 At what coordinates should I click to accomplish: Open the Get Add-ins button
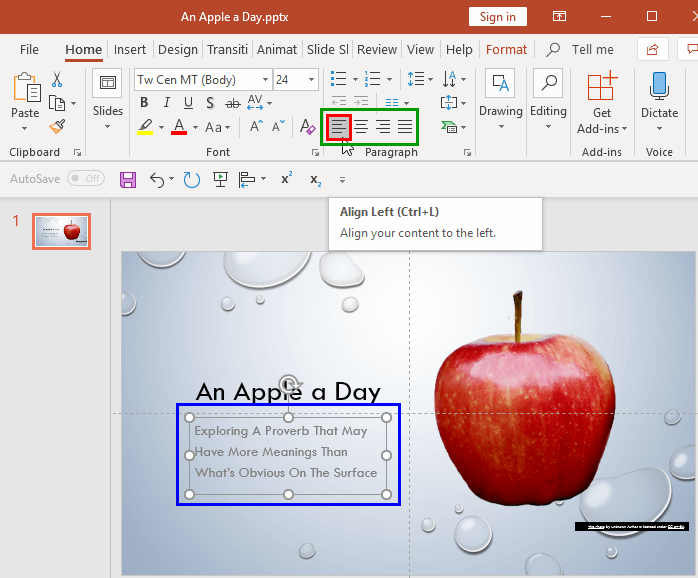601,102
